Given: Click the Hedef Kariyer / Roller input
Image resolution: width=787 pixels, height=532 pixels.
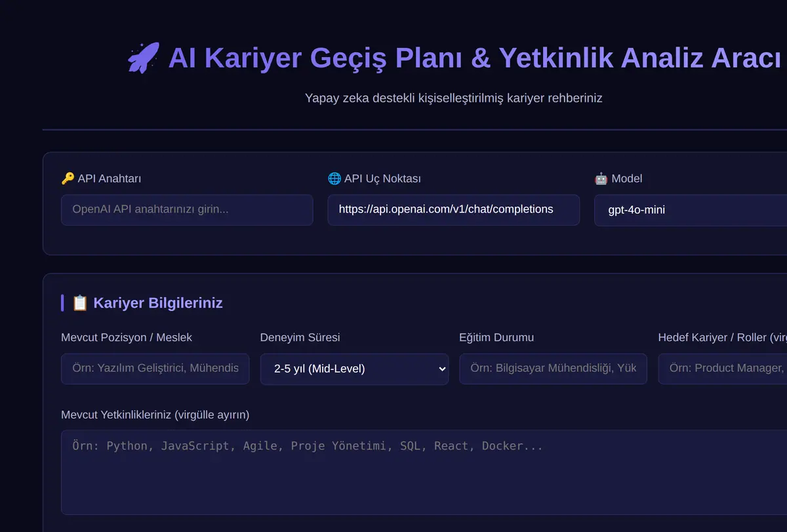Looking at the screenshot, I should click(x=722, y=369).
